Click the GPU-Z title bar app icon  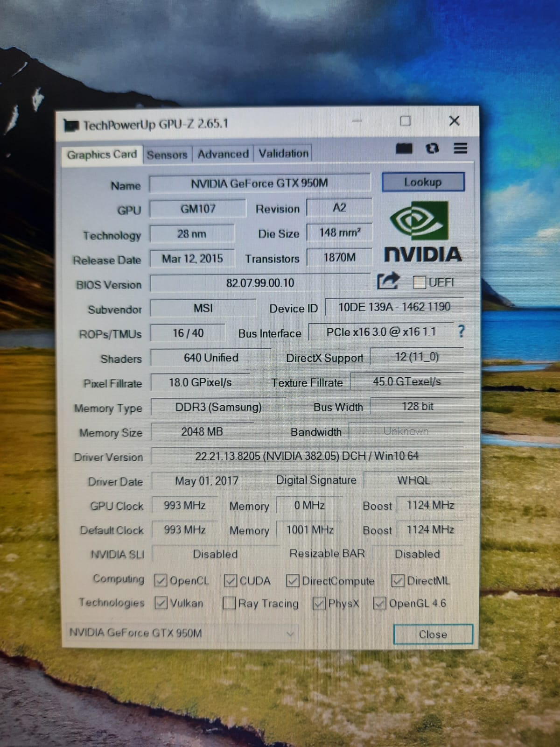pyautogui.click(x=71, y=125)
